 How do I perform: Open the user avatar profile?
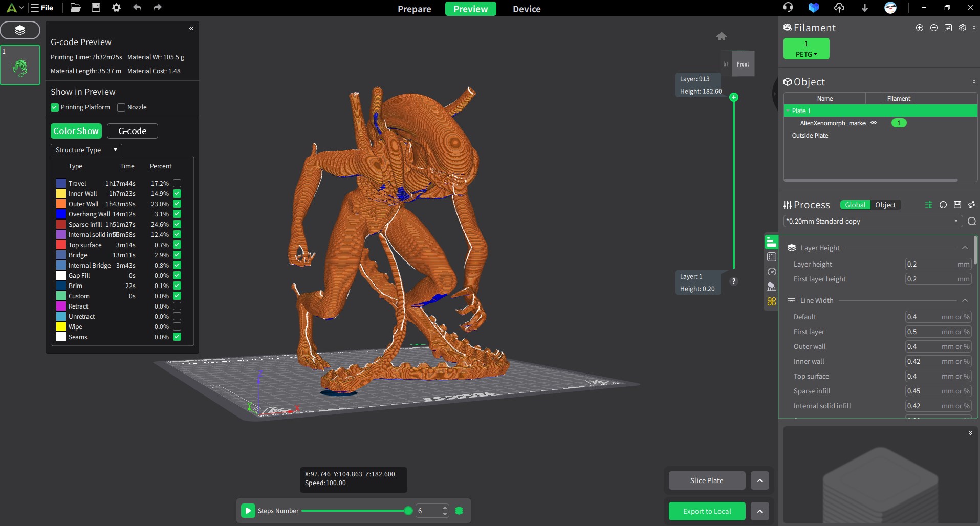(x=890, y=8)
